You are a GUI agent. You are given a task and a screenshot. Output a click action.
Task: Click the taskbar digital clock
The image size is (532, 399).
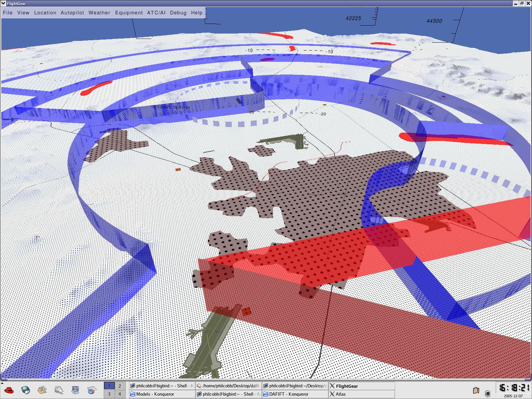[513, 388]
